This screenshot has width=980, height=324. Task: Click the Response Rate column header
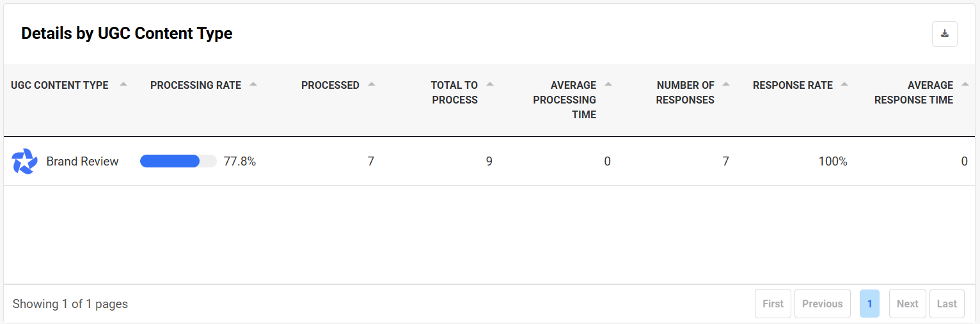(793, 85)
